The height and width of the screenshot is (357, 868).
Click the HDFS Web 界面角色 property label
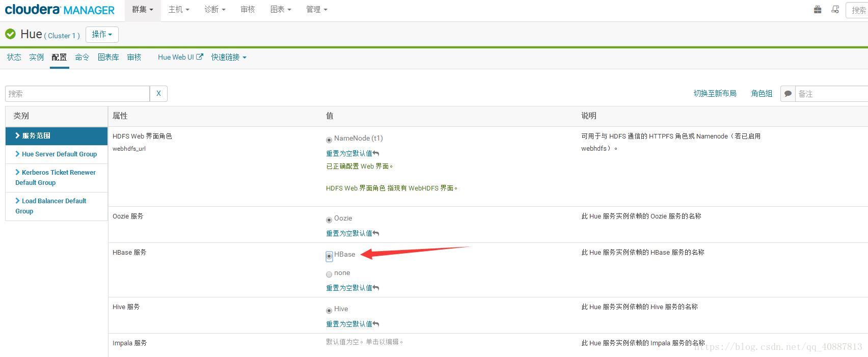click(142, 136)
